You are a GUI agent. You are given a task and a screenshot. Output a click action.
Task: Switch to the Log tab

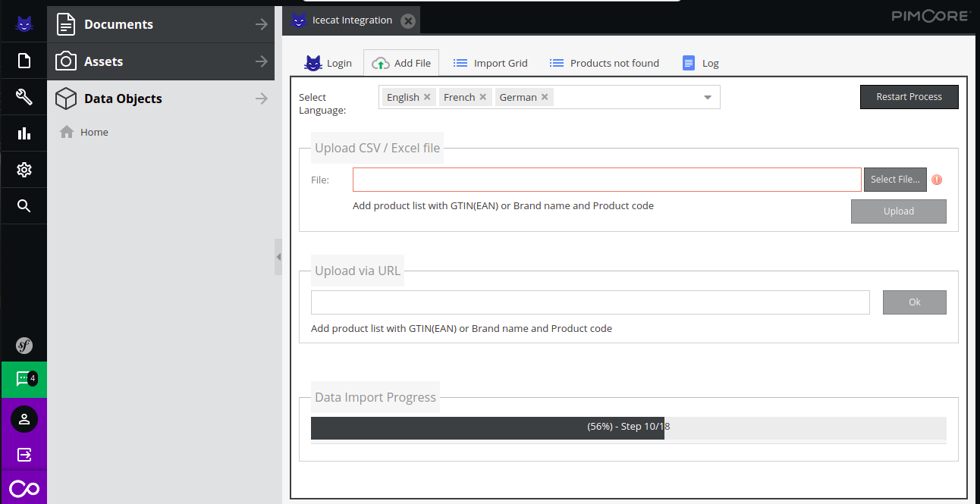[x=700, y=63]
